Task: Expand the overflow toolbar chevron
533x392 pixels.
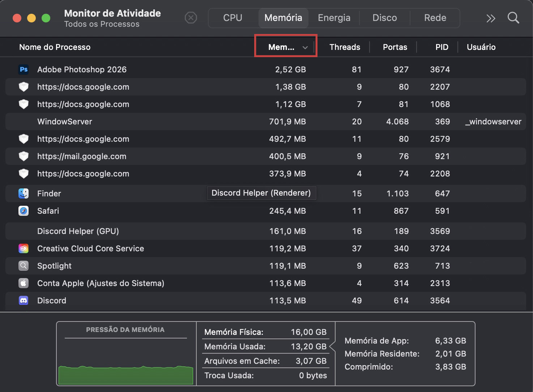Action: tap(490, 18)
